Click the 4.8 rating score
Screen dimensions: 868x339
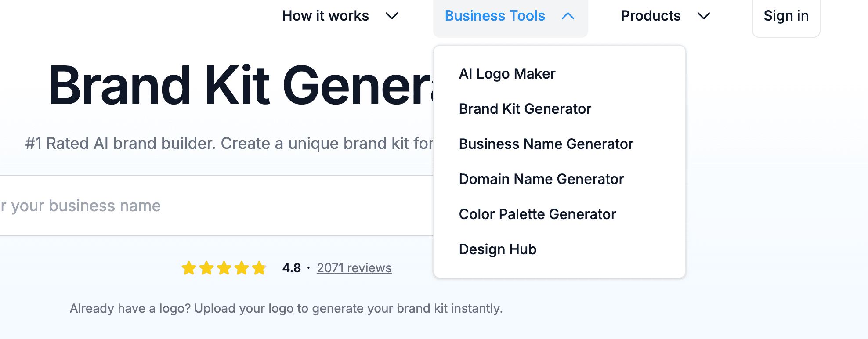[292, 268]
